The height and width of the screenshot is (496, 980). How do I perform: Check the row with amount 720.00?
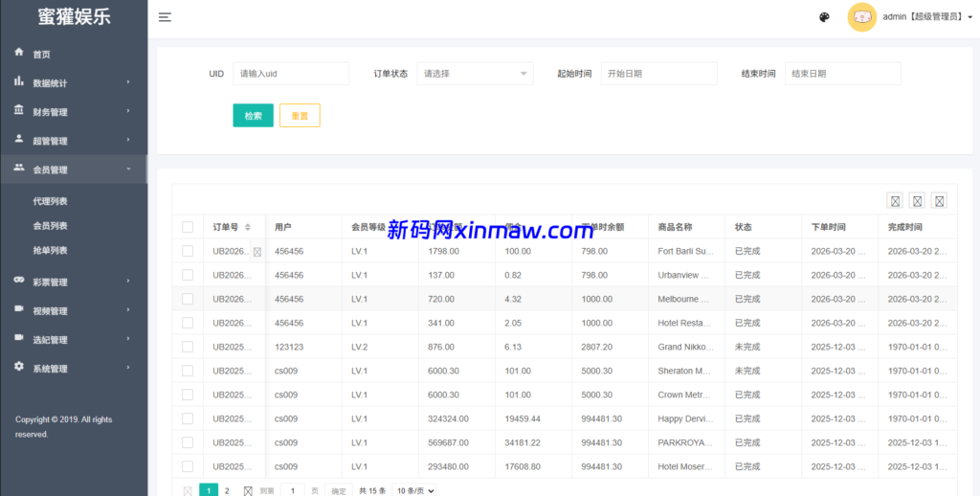coord(188,299)
